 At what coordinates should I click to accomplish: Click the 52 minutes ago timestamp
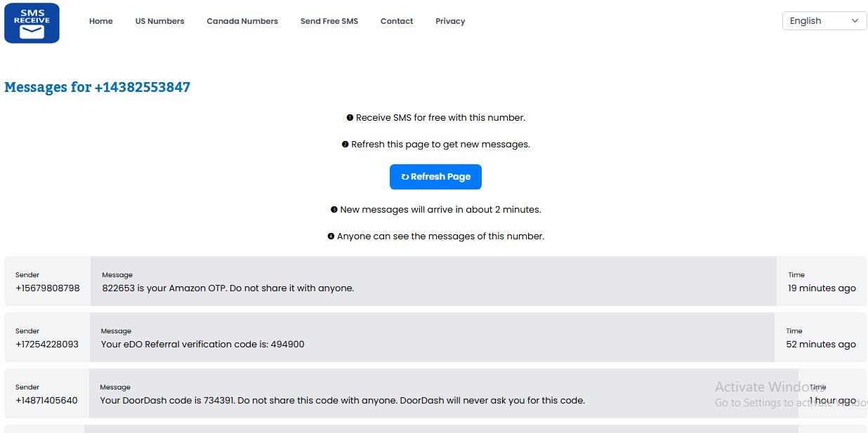coord(821,344)
